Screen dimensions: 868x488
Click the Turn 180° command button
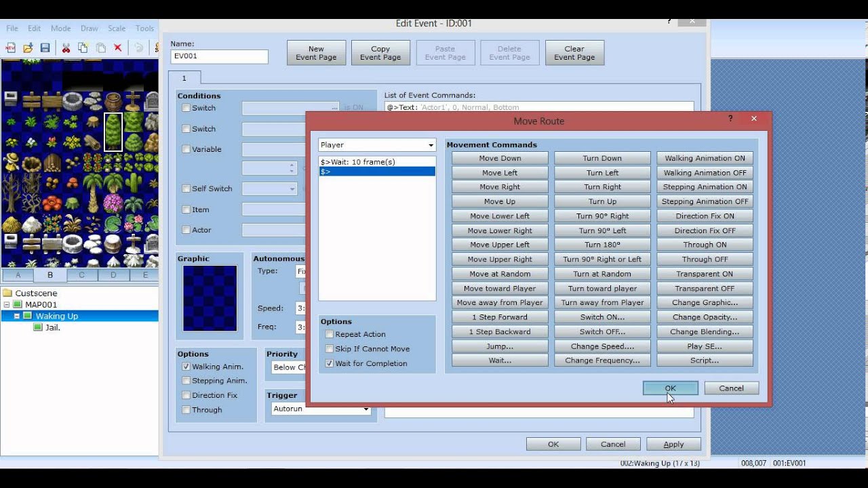[602, 245]
